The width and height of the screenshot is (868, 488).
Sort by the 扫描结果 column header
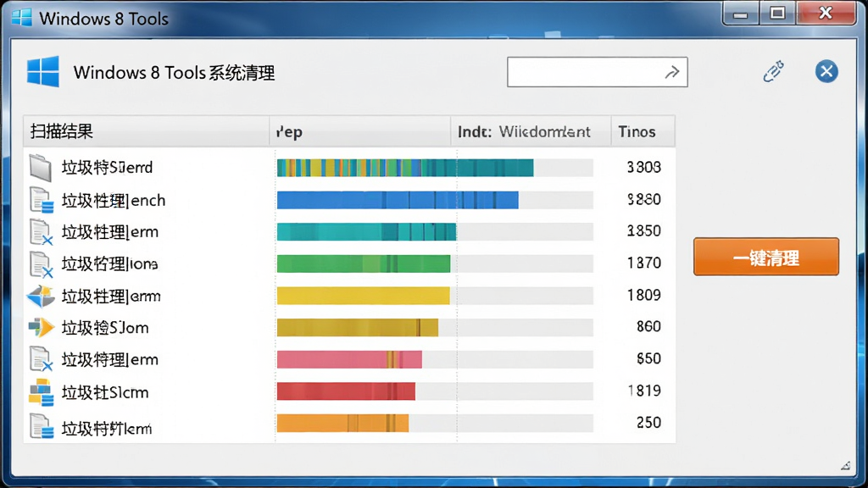[x=146, y=131]
